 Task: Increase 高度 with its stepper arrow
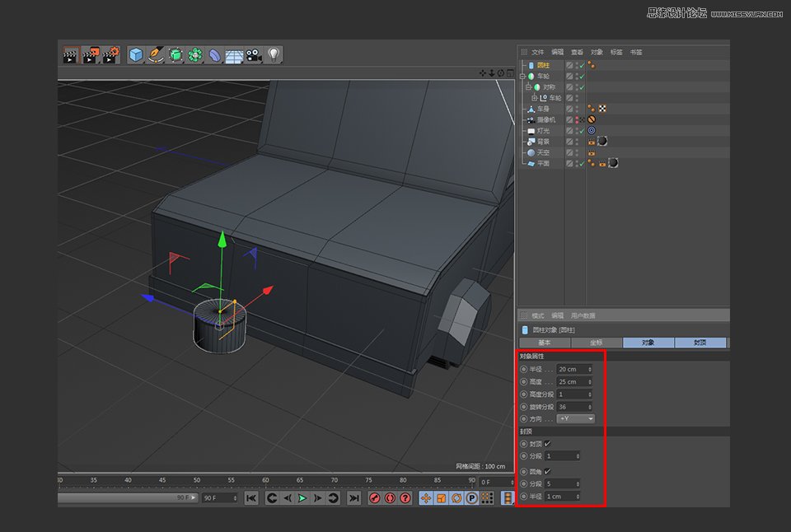coord(589,380)
